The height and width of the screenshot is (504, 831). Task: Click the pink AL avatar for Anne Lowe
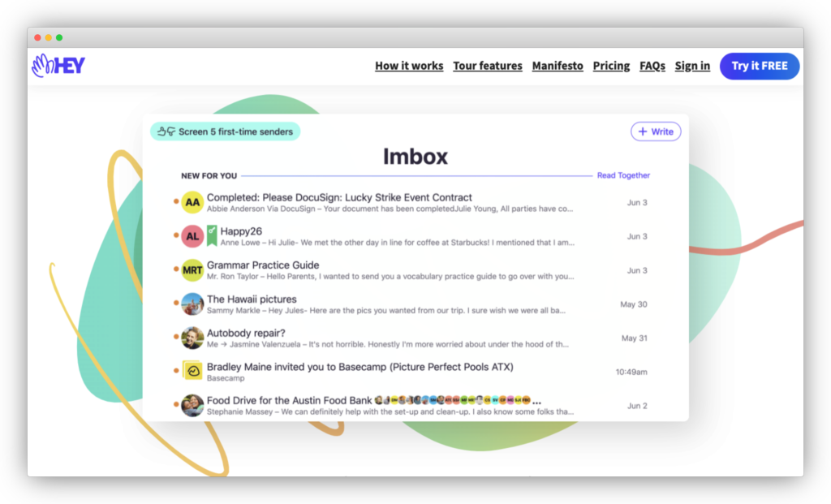[192, 236]
